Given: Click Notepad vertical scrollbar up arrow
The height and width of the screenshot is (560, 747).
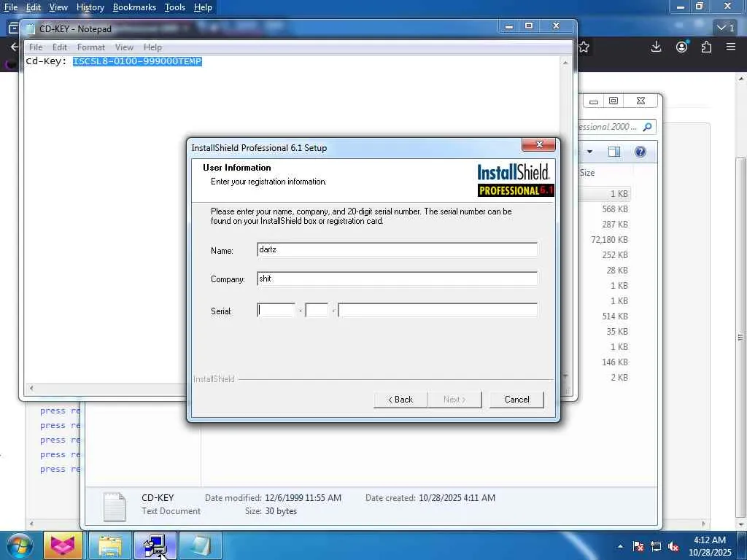Looking at the screenshot, I should (x=565, y=63).
